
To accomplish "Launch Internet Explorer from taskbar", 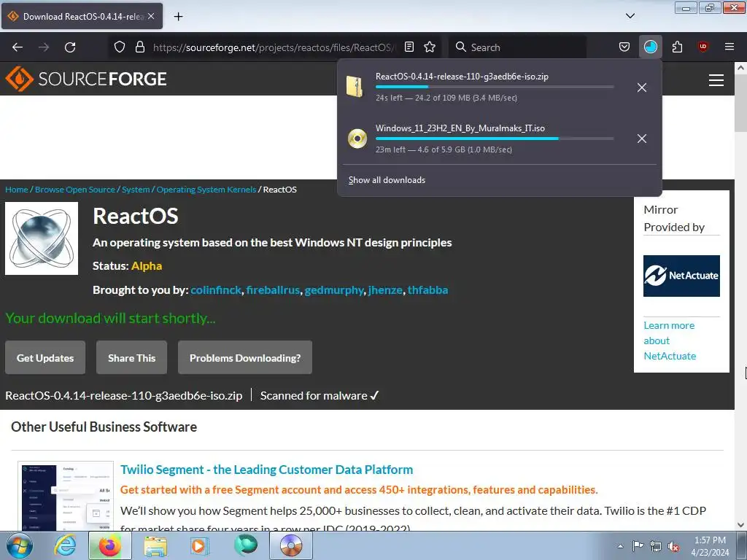I will point(65,545).
